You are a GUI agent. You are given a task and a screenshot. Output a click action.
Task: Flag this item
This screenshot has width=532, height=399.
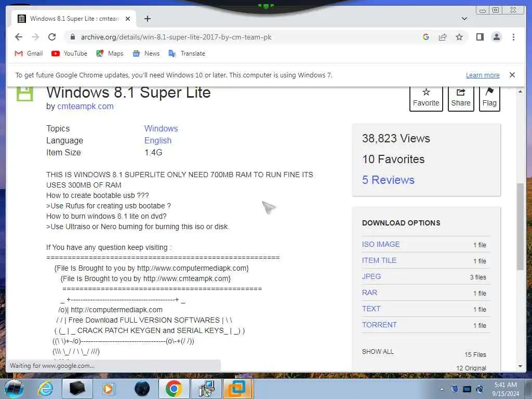(x=489, y=98)
